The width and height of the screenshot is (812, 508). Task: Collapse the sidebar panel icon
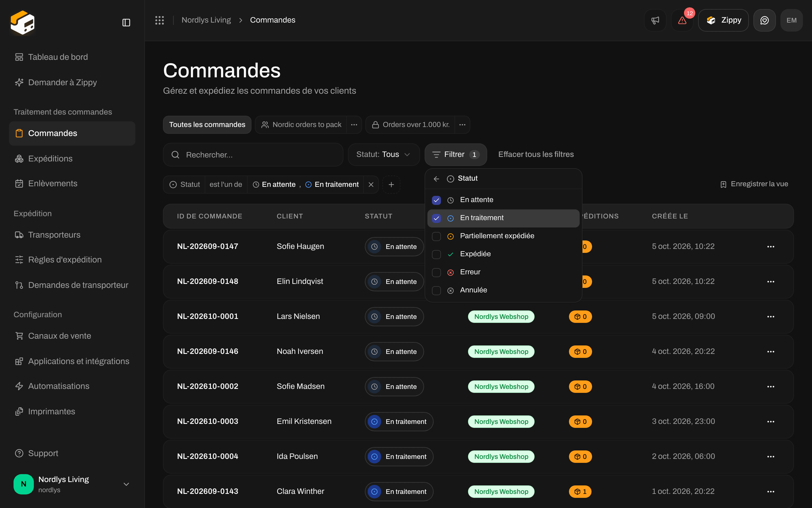126,23
